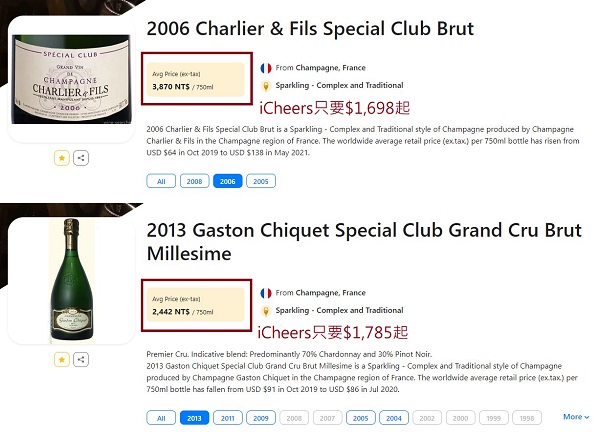The image size is (600, 432).
Task: Click the France flag icon beside Gaston Chiquet
Action: click(x=266, y=293)
